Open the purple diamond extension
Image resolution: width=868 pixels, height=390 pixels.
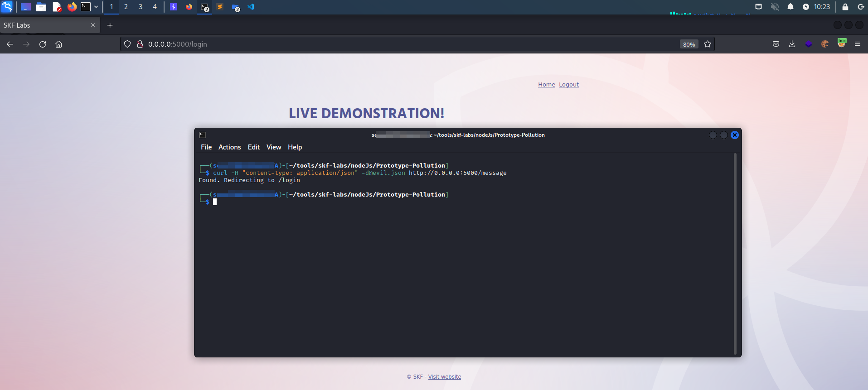[809, 44]
